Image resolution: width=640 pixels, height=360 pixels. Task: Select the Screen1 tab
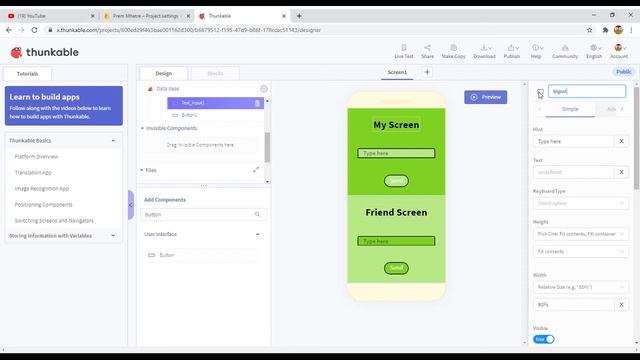point(397,72)
